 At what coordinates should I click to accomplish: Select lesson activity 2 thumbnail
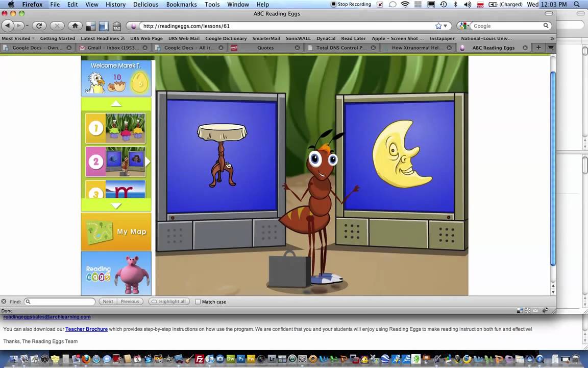[x=115, y=162]
